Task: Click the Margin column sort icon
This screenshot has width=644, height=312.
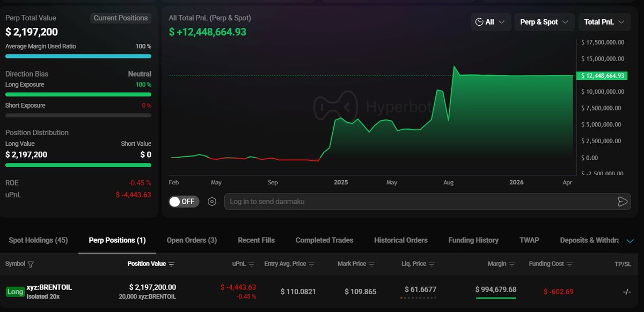Action: click(x=511, y=264)
